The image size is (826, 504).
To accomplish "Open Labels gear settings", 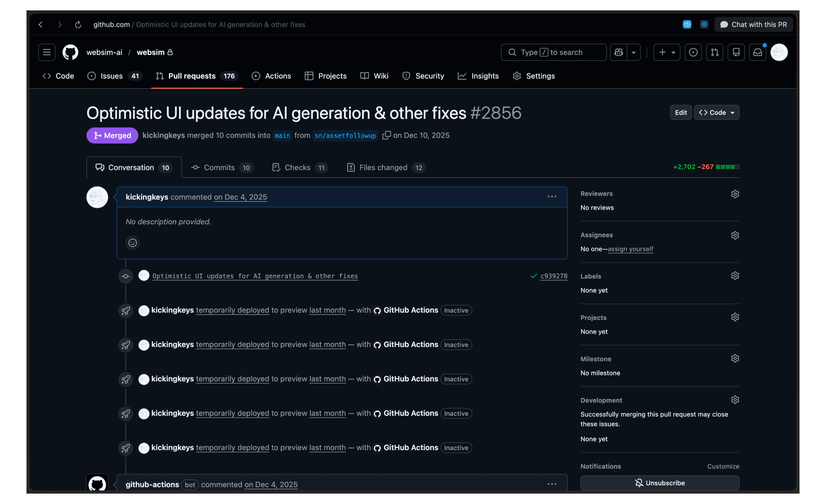I will point(735,276).
